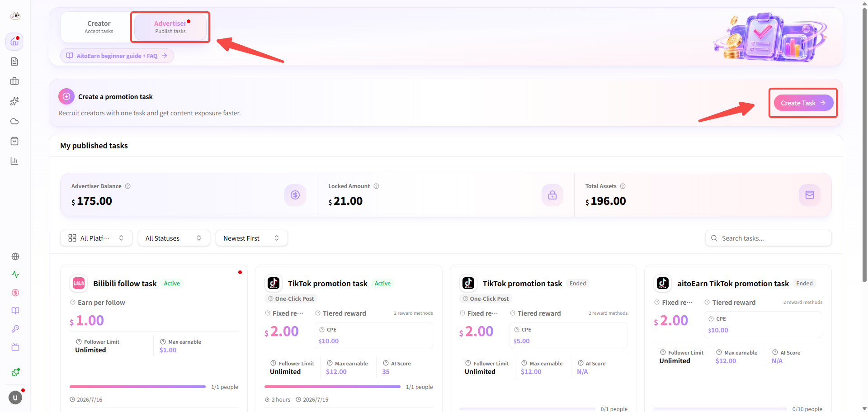Click the $21.00 locked amount value
This screenshot has height=412, width=868.
[x=345, y=201]
